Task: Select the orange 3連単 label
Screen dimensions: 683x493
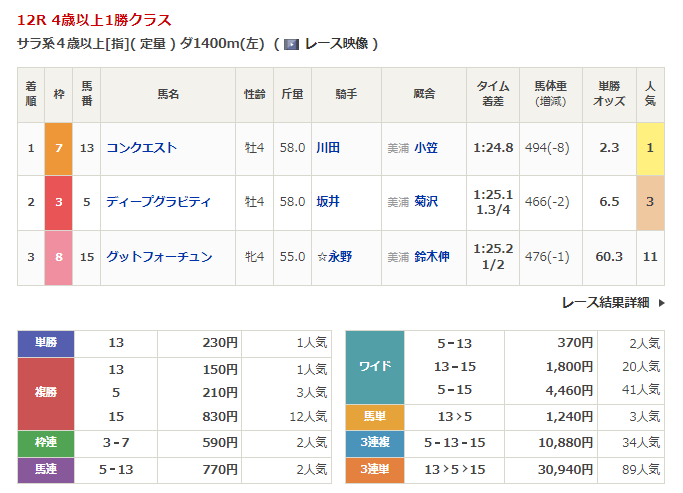Action: coord(375,469)
